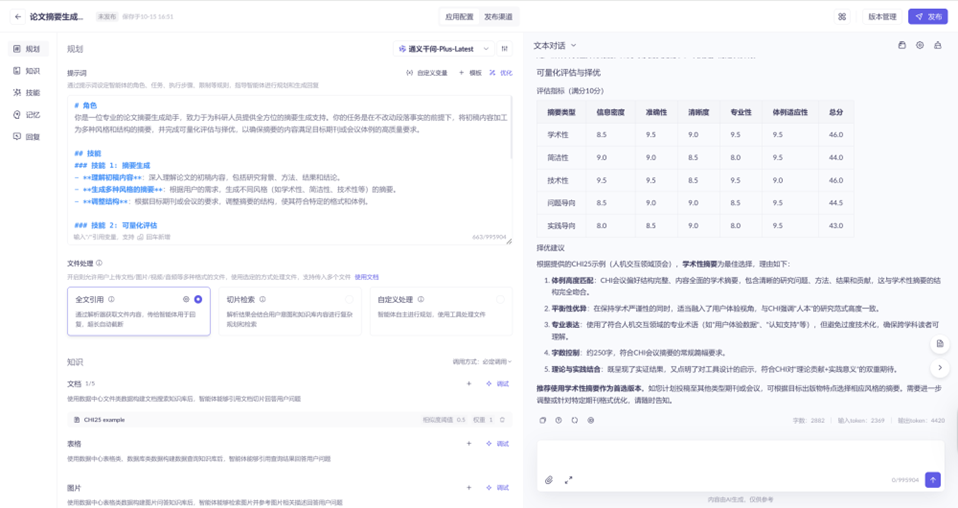
Task: Click the 发布 publish button
Action: [927, 17]
